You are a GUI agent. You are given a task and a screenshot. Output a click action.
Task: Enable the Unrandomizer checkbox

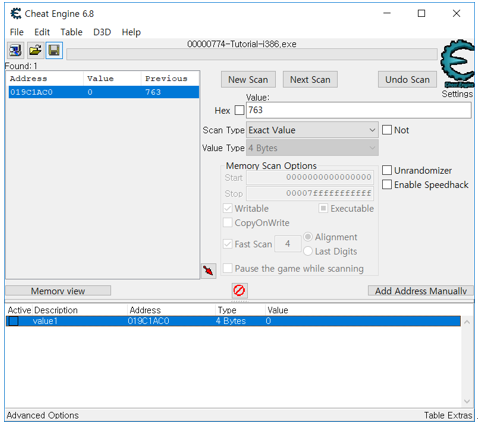coord(387,170)
